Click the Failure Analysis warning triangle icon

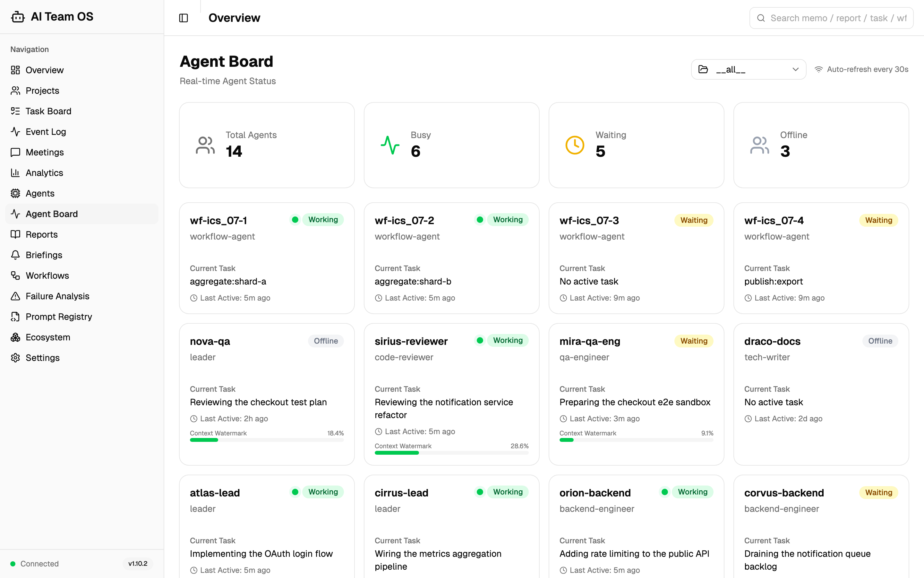[x=15, y=296]
